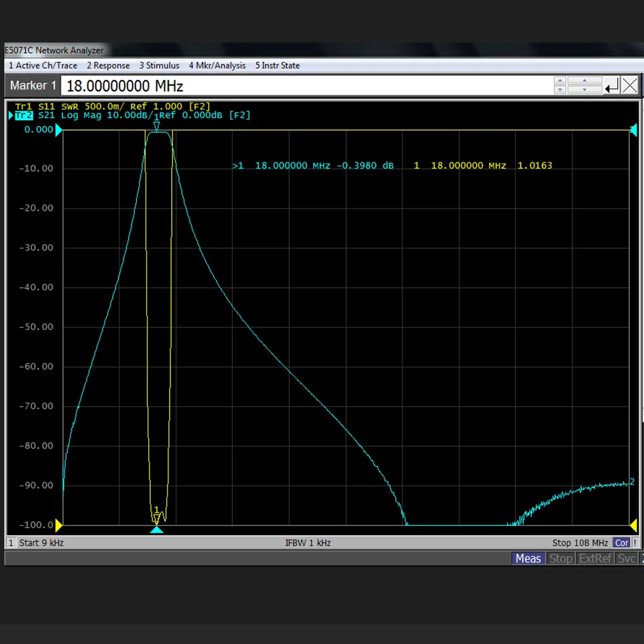Click the yellow triangle at the bottom-left graph corner

(59, 525)
